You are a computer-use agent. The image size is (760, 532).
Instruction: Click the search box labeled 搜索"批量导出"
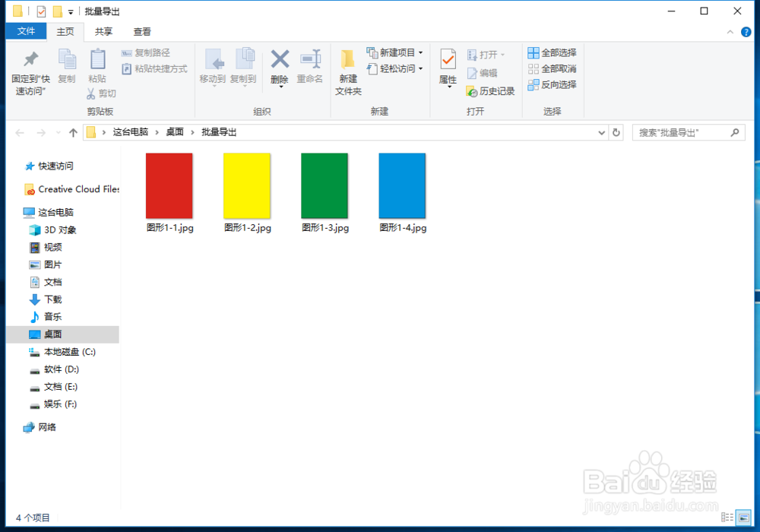(684, 131)
